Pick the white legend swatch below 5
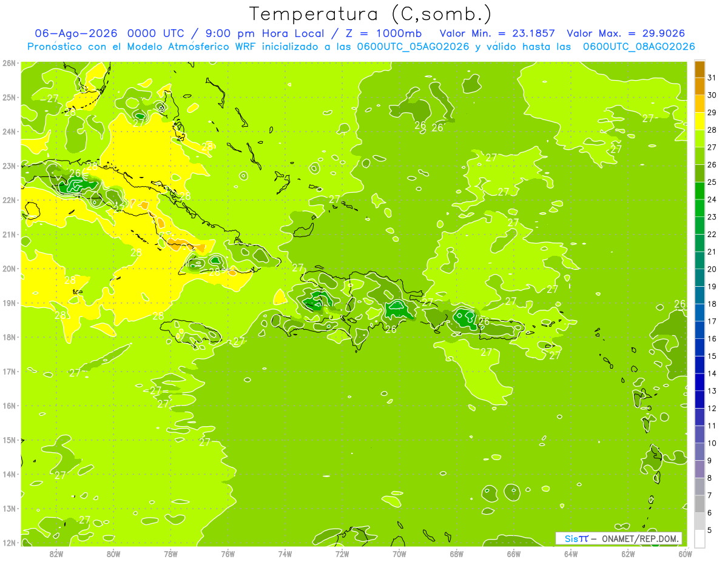The height and width of the screenshot is (562, 728). click(x=699, y=538)
